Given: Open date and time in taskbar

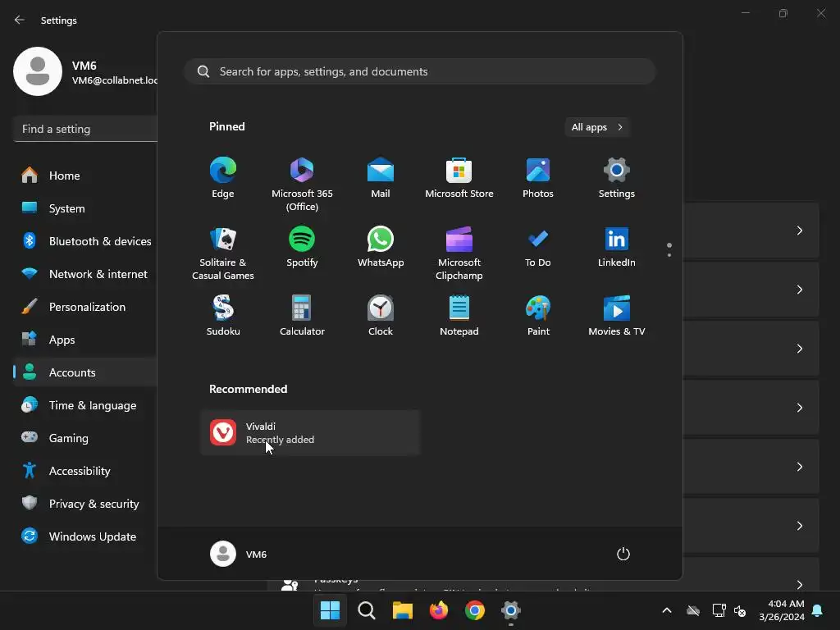Looking at the screenshot, I should pos(782,610).
